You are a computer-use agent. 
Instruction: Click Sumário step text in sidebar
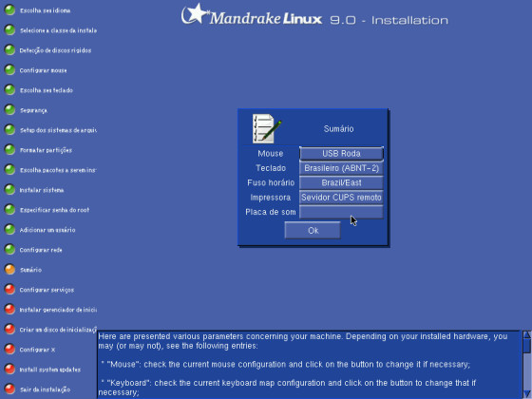(x=30, y=270)
